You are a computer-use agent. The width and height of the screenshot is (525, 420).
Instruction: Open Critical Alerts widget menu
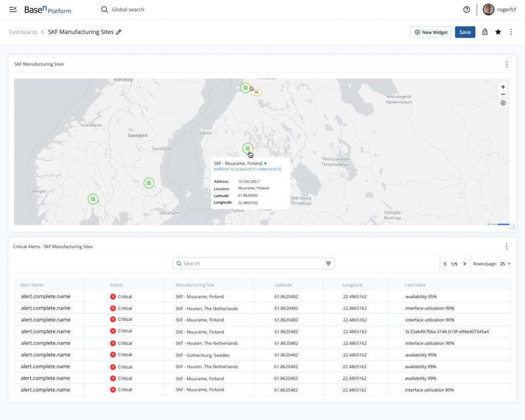tap(507, 247)
